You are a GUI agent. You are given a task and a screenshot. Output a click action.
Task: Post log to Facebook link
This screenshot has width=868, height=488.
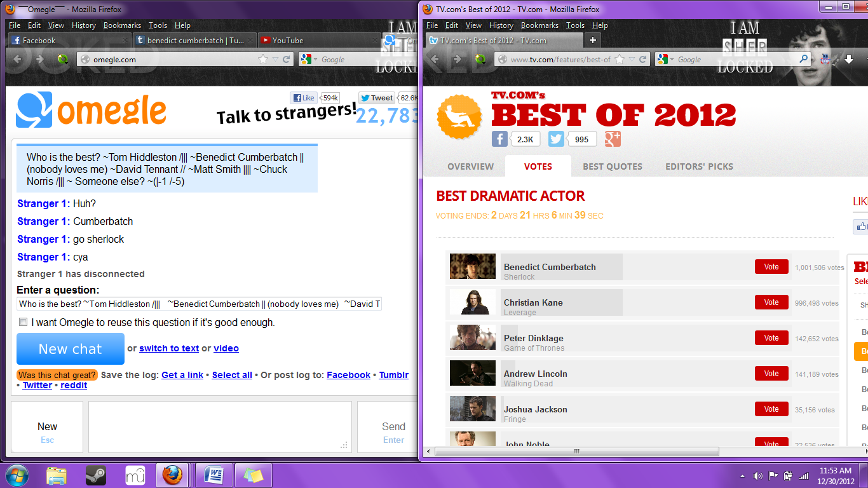tap(348, 375)
